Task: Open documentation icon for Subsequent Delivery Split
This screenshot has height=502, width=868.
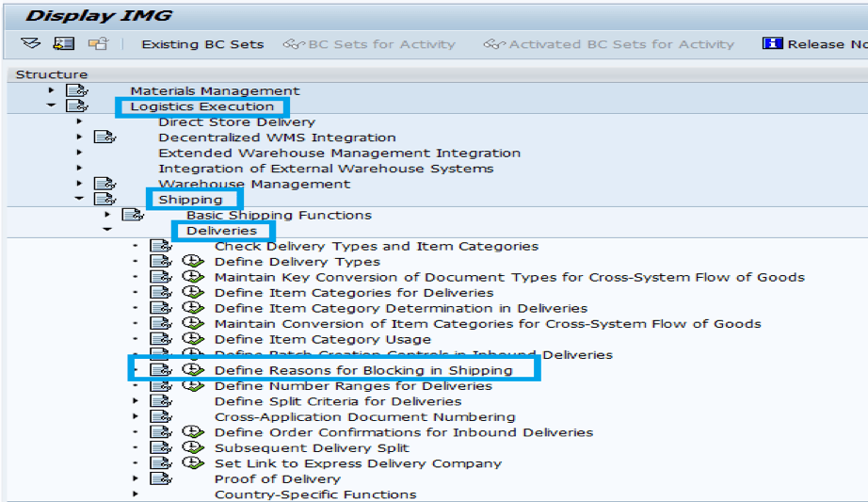Action: click(161, 447)
